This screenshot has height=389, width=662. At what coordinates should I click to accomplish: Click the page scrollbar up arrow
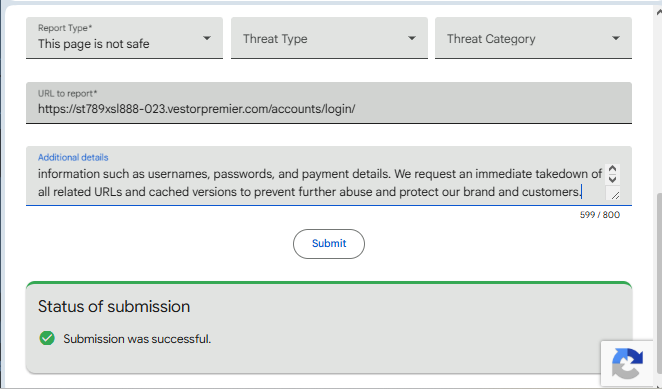659,13
